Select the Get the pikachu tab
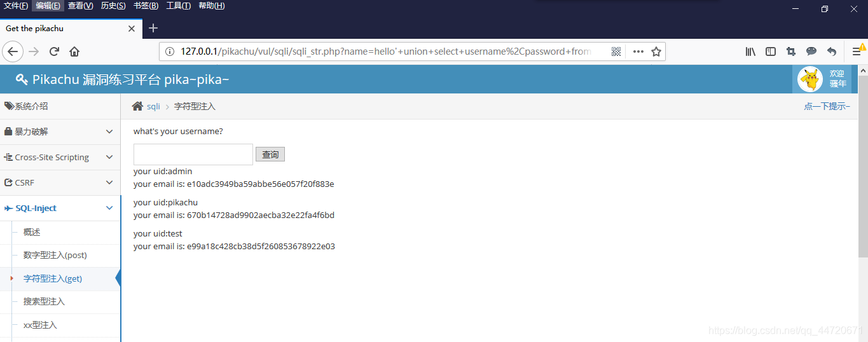This screenshot has width=868, height=342. tap(70, 29)
